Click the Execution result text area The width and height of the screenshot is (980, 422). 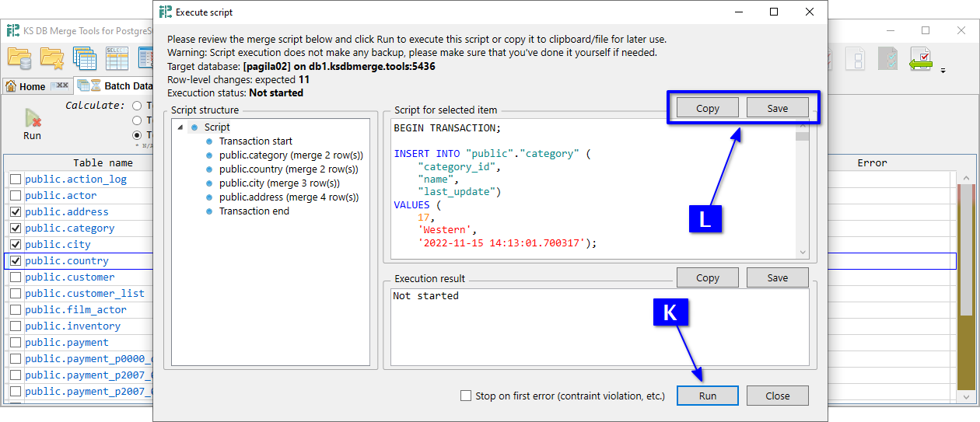(599, 326)
